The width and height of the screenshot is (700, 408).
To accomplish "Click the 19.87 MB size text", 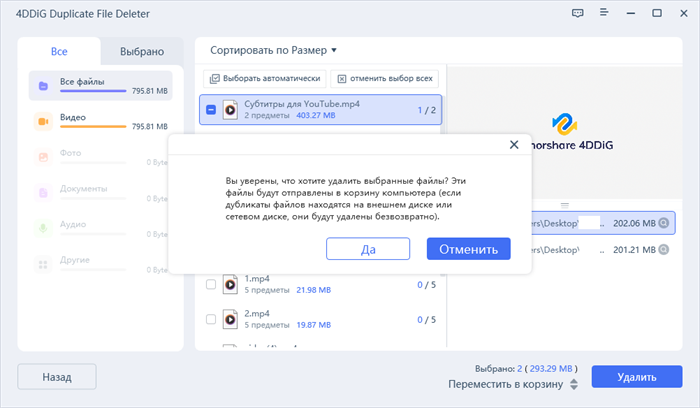I will pos(314,325).
